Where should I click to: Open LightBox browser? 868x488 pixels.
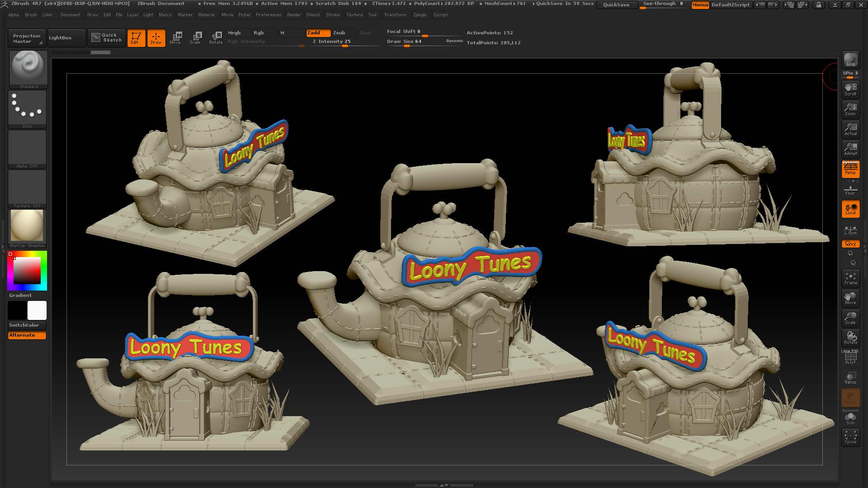point(66,38)
